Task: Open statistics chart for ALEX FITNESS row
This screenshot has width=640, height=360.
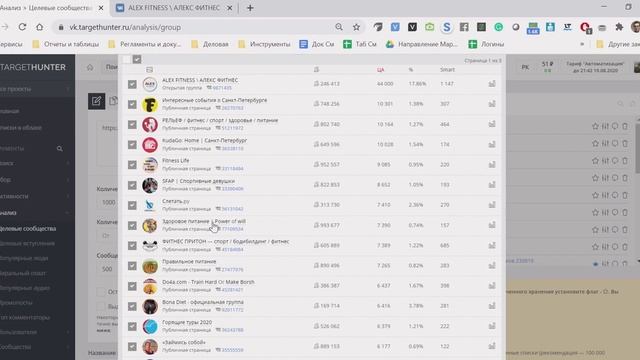Action: 492,84
